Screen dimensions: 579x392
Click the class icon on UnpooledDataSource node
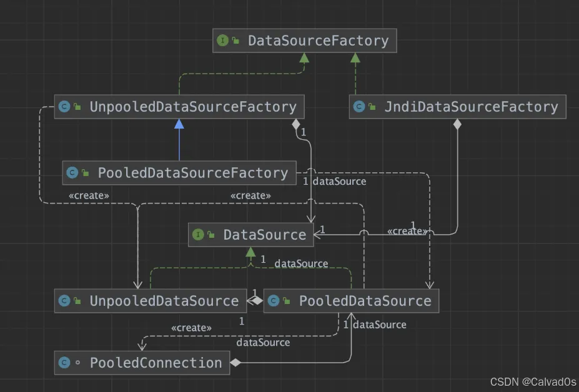coord(64,301)
